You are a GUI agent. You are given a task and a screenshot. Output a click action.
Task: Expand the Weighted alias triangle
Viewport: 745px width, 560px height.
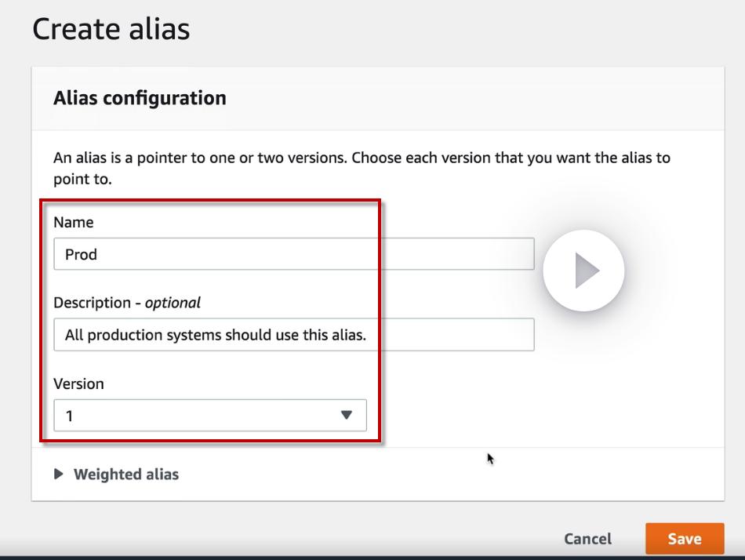point(59,475)
